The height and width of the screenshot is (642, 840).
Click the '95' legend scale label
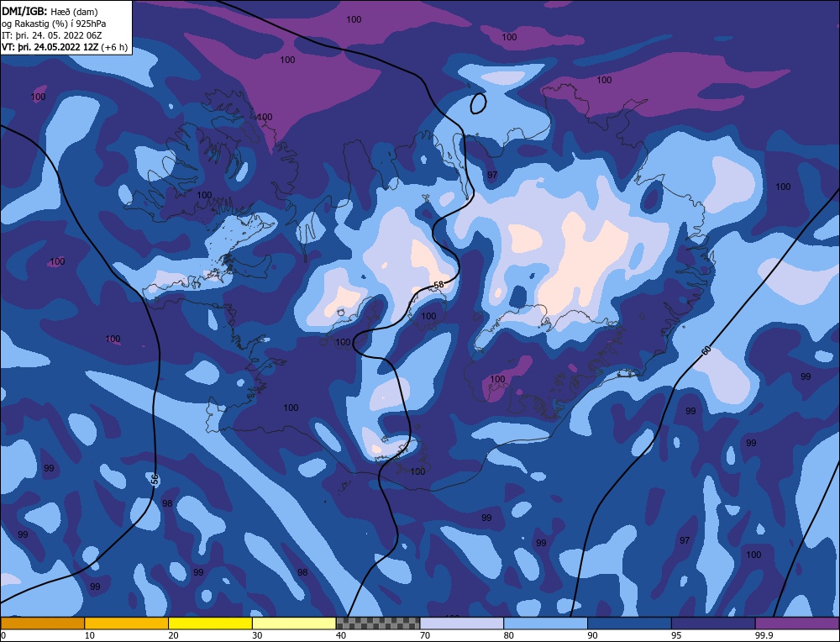click(x=676, y=635)
